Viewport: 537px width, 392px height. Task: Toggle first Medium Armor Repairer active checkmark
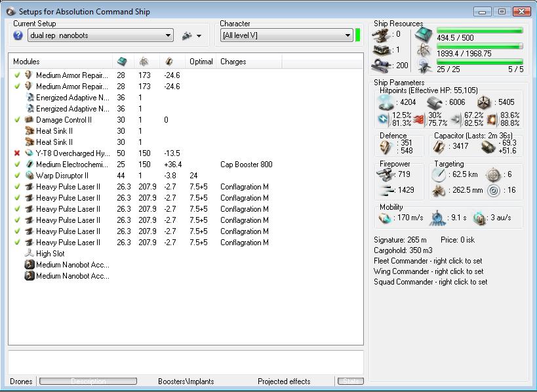(17, 75)
